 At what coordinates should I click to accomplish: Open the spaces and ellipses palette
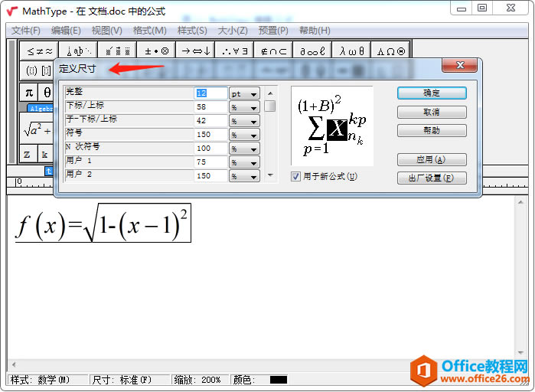click(x=79, y=51)
